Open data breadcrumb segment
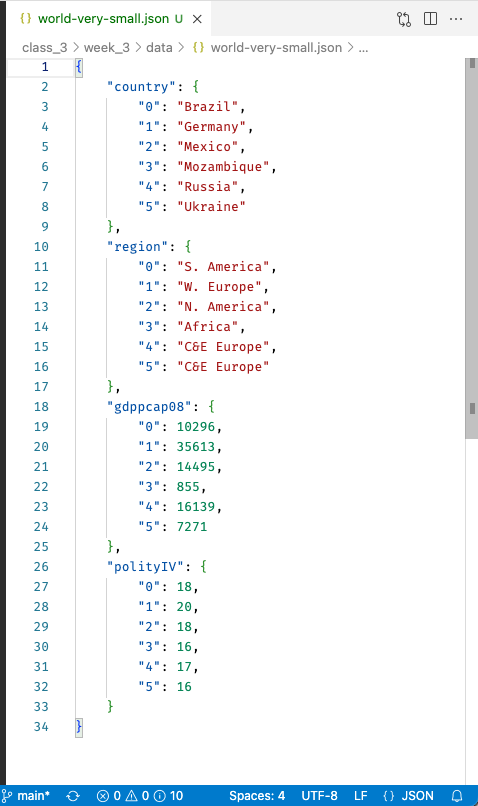478x806 pixels. point(159,48)
